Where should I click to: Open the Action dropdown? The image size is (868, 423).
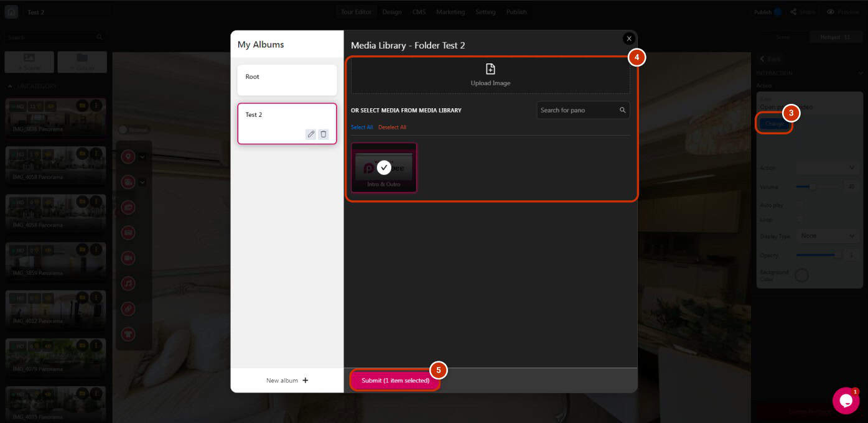(x=828, y=168)
